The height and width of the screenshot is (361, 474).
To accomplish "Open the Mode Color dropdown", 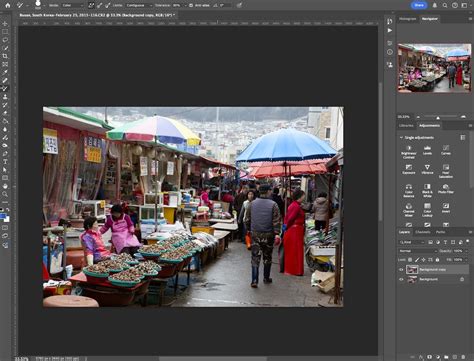I will (x=72, y=5).
